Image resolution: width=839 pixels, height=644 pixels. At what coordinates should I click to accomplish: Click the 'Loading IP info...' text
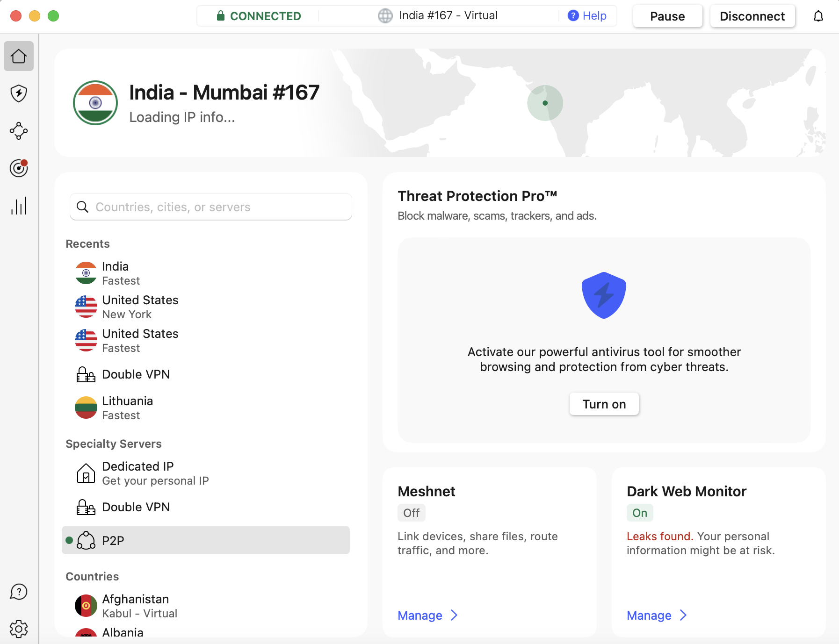[182, 117]
